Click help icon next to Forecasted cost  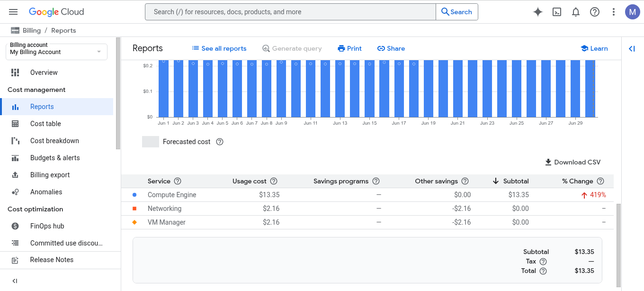(x=220, y=142)
